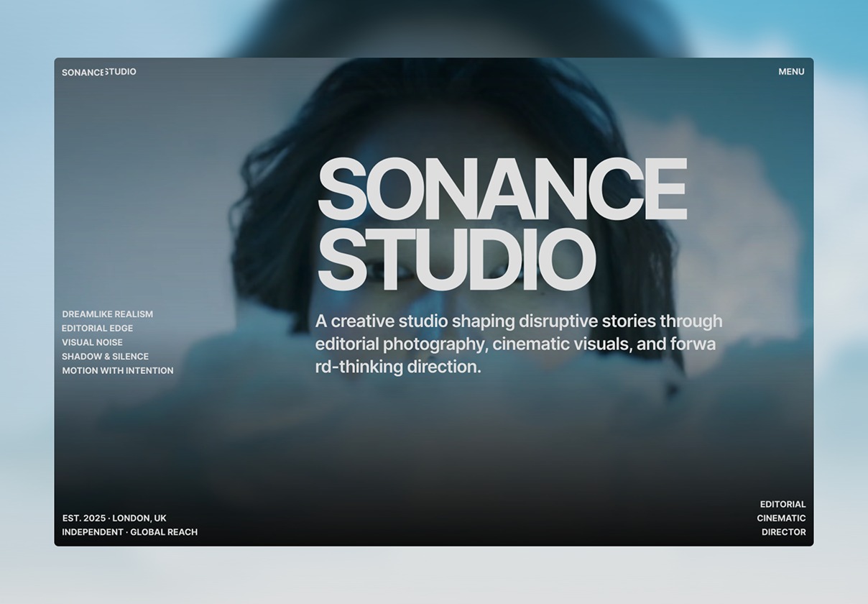
Task: Open the MENU in the top right corner
Action: tap(790, 71)
